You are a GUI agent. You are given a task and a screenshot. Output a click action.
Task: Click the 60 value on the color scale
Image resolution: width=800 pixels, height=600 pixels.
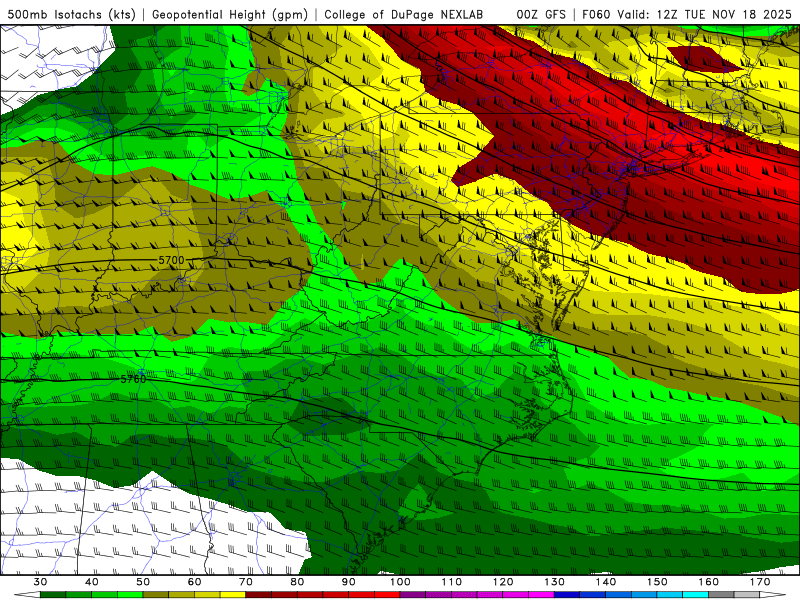[x=194, y=582]
